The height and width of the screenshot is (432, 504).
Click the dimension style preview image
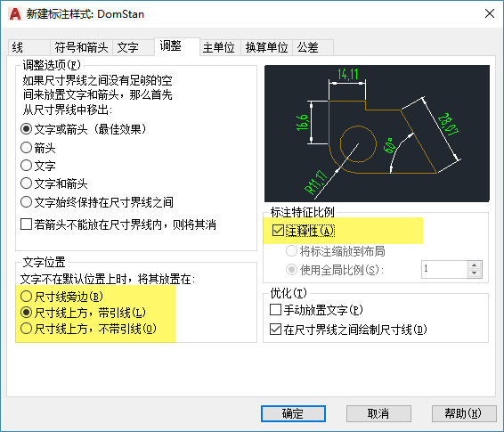377,134
